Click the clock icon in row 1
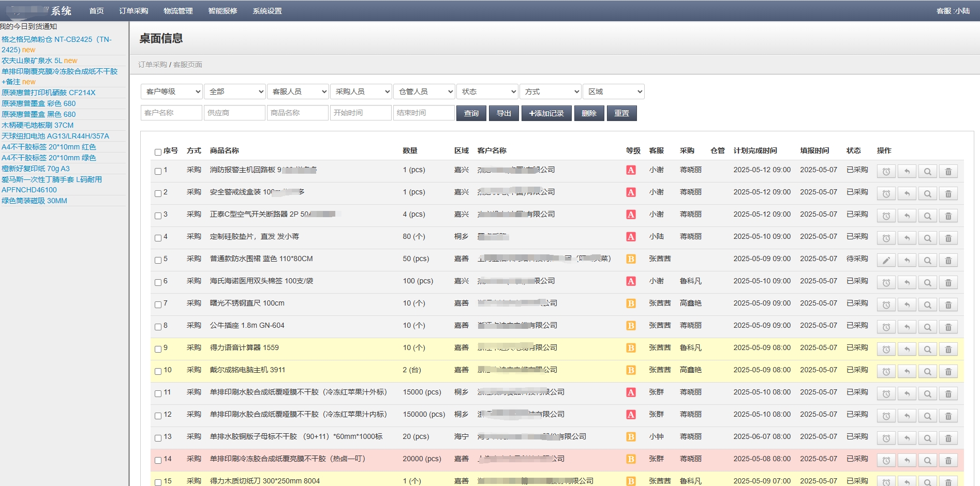980x486 pixels. pyautogui.click(x=886, y=172)
